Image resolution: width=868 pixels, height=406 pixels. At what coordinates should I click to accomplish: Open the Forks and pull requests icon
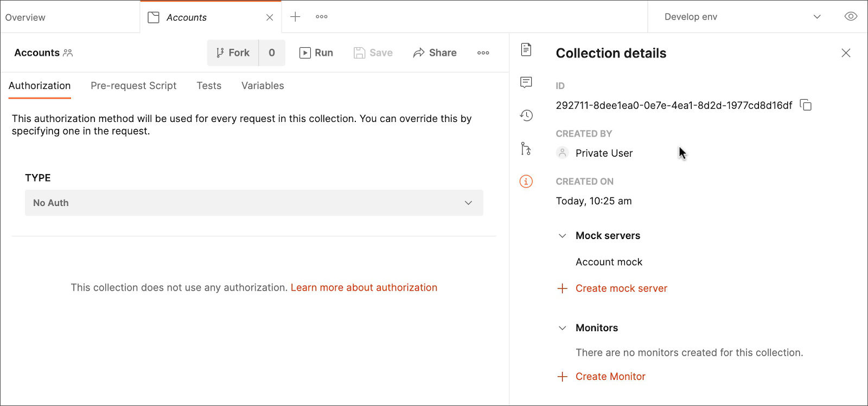[526, 149]
